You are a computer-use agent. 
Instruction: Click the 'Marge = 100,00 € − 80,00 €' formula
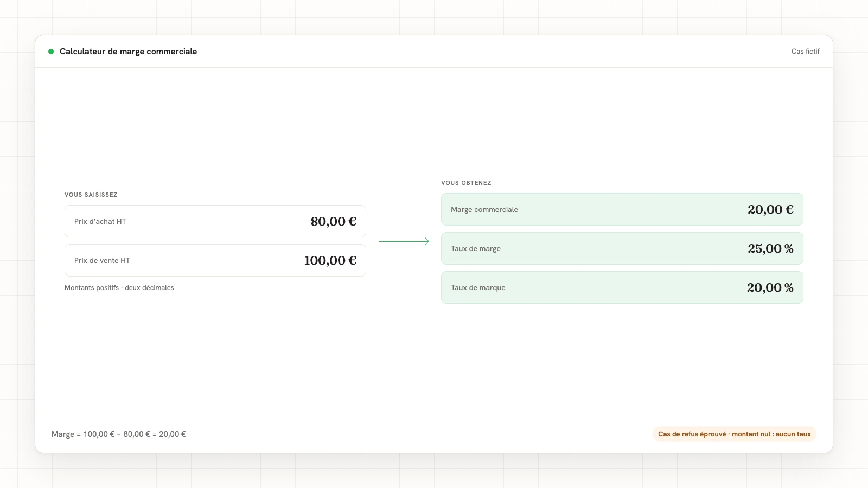[119, 434]
